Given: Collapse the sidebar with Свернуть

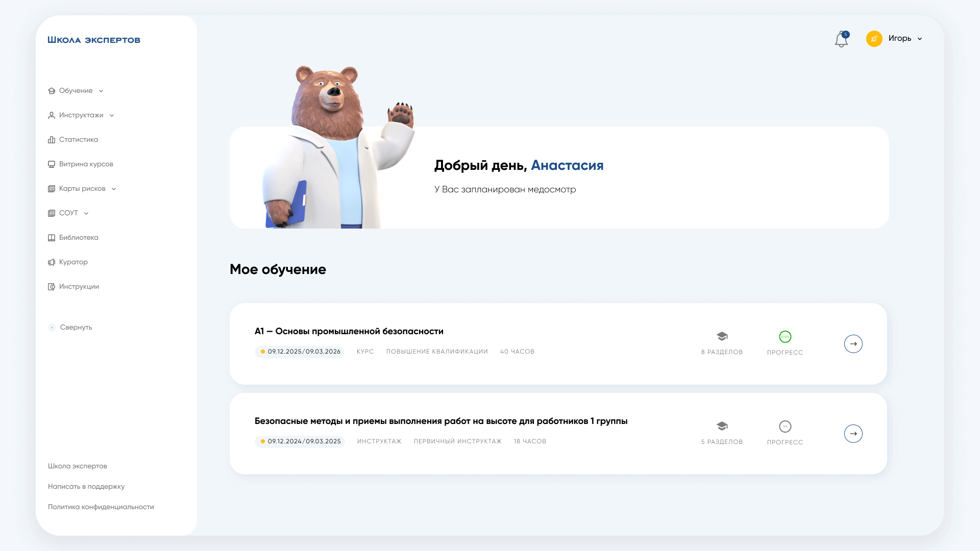Looking at the screenshot, I should [70, 328].
